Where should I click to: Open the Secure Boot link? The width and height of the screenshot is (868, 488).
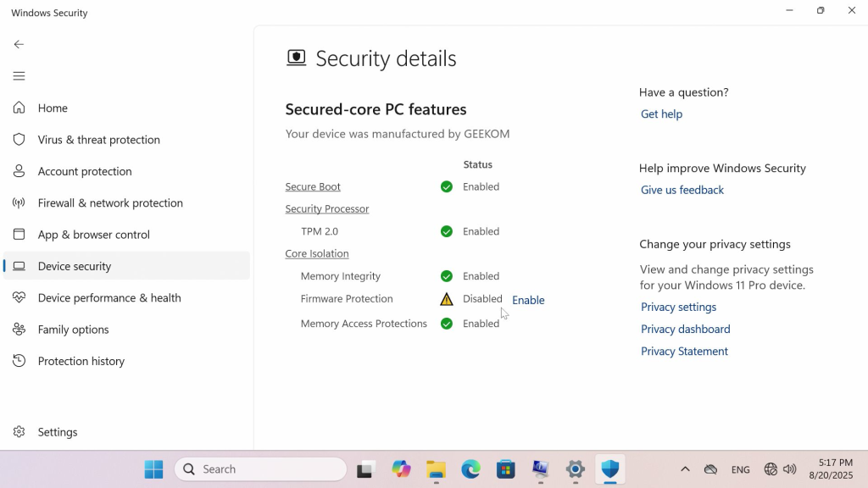pos(313,187)
